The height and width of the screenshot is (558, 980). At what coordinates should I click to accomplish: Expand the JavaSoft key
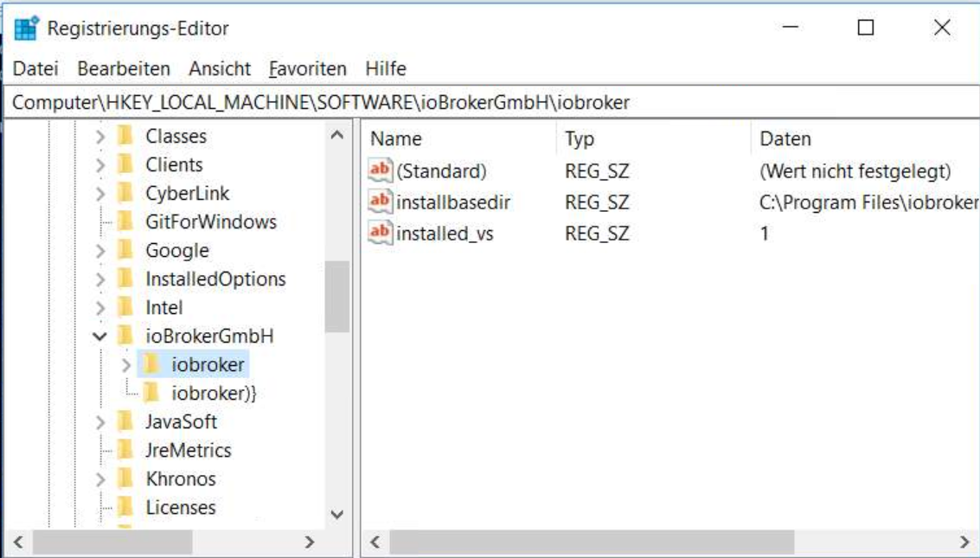(100, 422)
